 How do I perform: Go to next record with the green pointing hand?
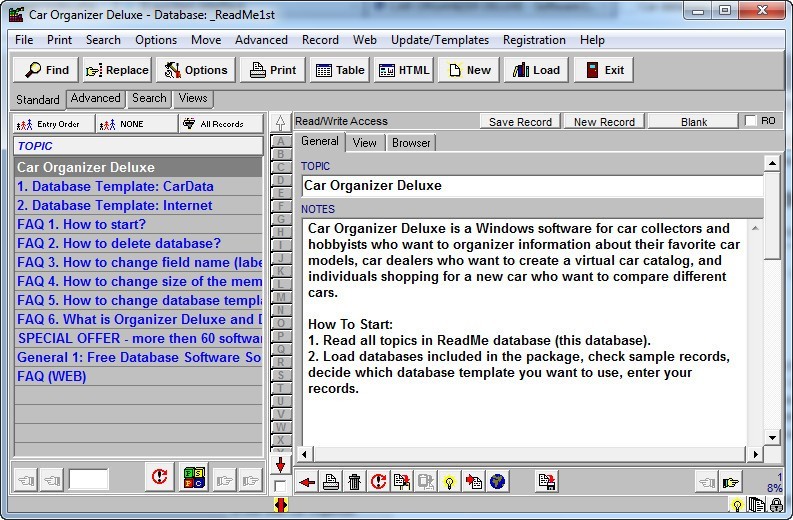[731, 483]
